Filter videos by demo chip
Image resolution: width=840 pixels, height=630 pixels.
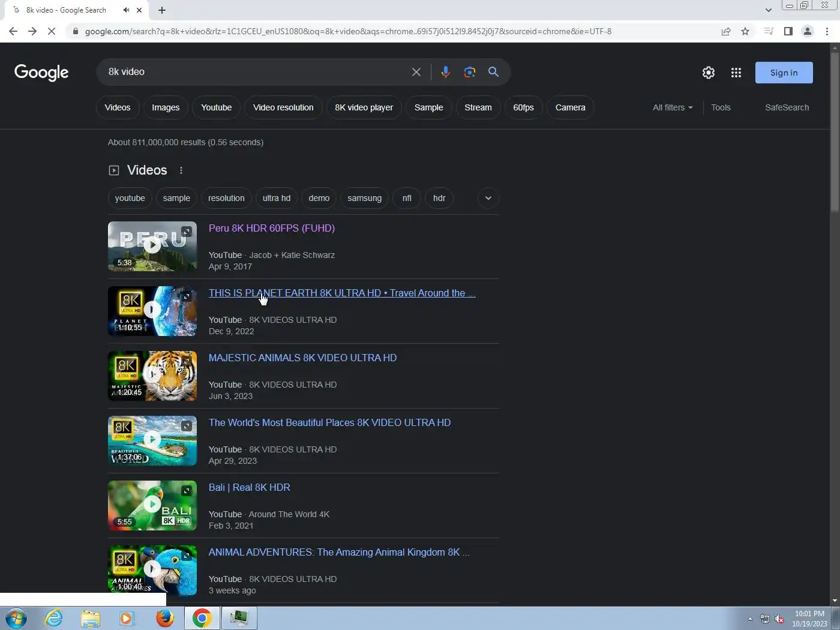point(319,198)
